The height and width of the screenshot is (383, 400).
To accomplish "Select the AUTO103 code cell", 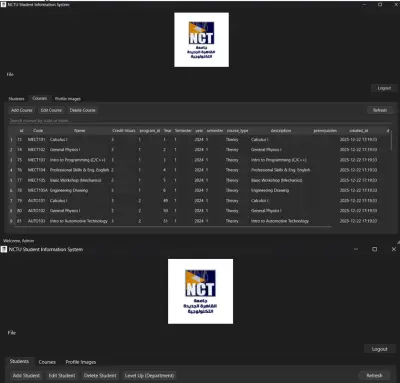I will coord(36,221).
